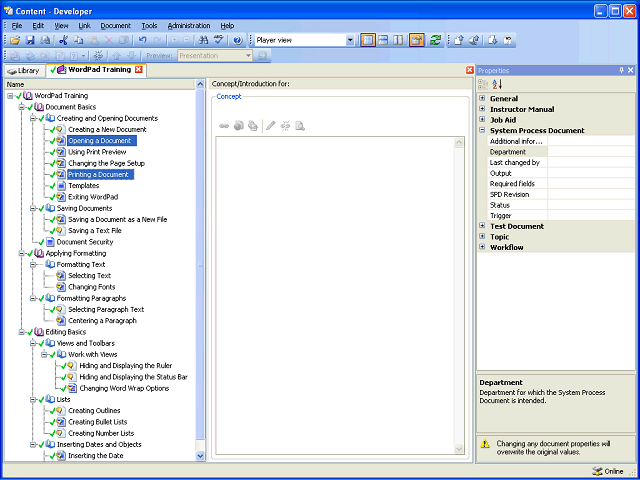Viewport: 640px width, 480px height.
Task: Click the second Check In icon with globe
Action: [473, 40]
